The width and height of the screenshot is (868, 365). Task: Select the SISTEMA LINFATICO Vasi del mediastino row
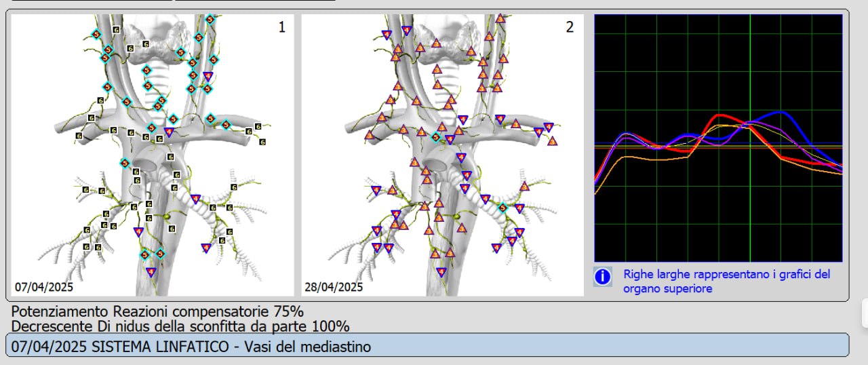pos(427,345)
